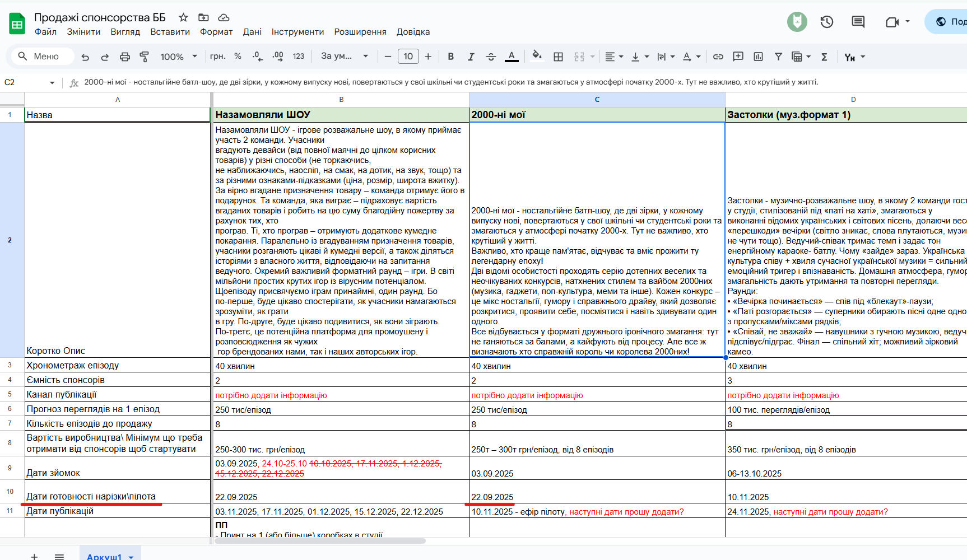Toggle strikethrough formatting

point(491,57)
